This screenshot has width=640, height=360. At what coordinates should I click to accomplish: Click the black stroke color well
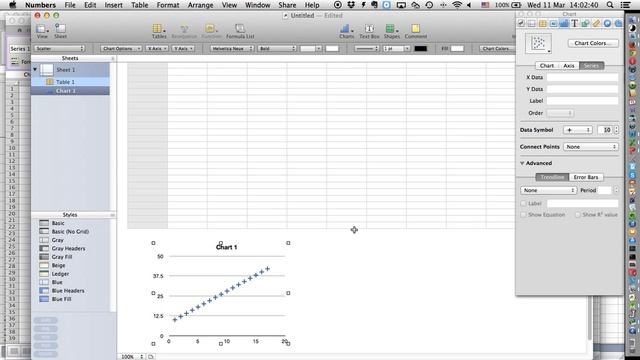tap(420, 48)
